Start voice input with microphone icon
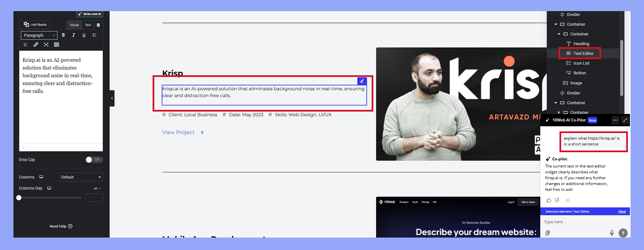644x250 pixels. point(612,233)
